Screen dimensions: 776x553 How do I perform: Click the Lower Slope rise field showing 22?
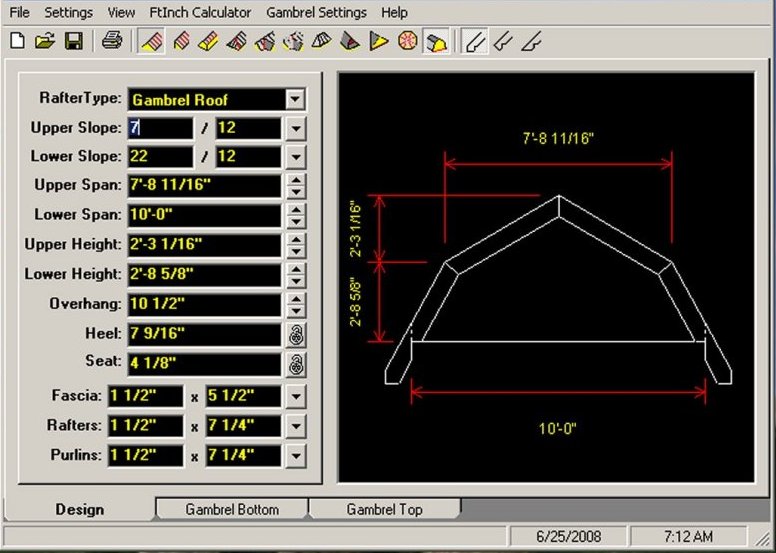[x=160, y=157]
